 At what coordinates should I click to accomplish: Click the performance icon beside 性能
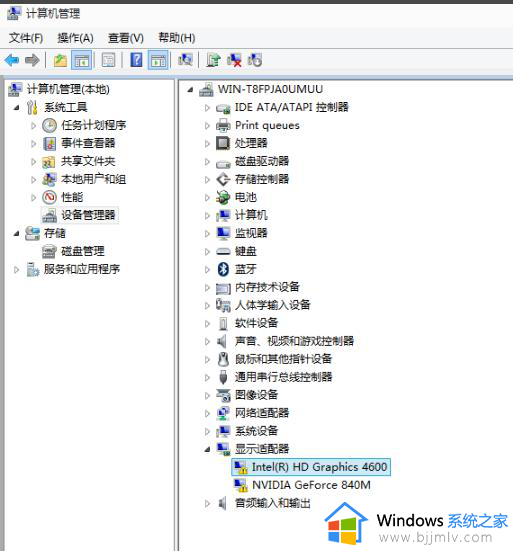pos(50,197)
